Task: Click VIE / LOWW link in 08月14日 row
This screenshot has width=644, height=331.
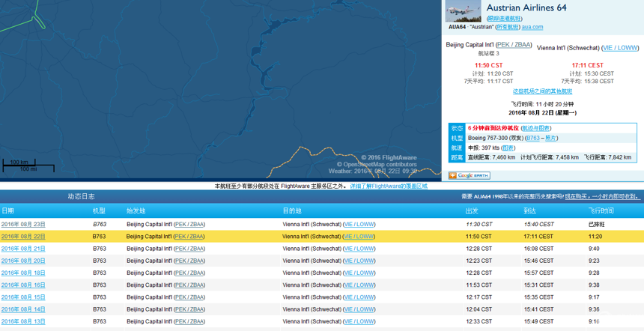Action: coord(359,309)
